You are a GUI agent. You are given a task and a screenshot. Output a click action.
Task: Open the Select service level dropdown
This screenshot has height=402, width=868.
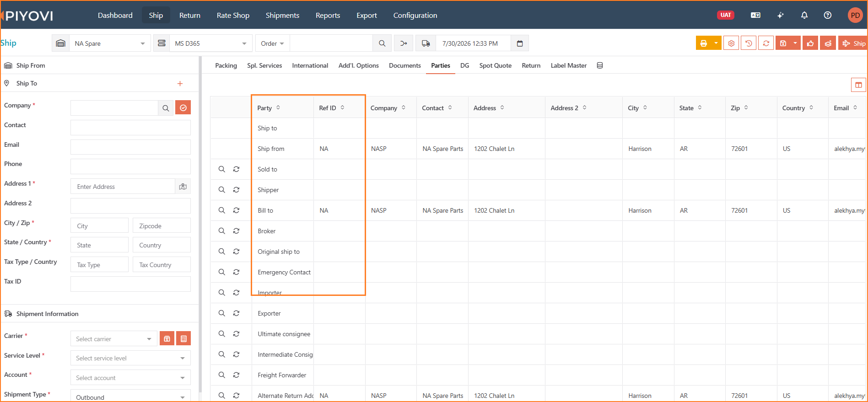coord(130,358)
